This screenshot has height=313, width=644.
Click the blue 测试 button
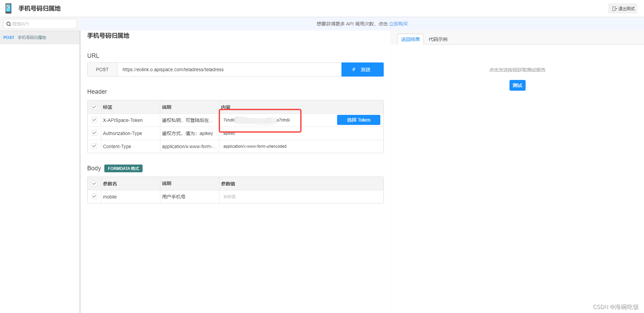(517, 85)
